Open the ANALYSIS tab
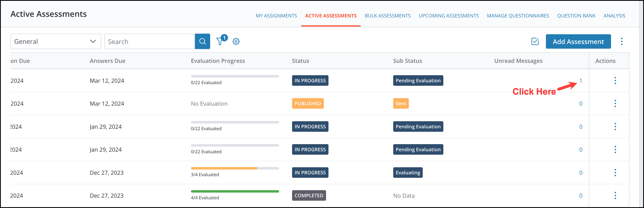Viewport: 644px width, 208px height. tap(614, 16)
